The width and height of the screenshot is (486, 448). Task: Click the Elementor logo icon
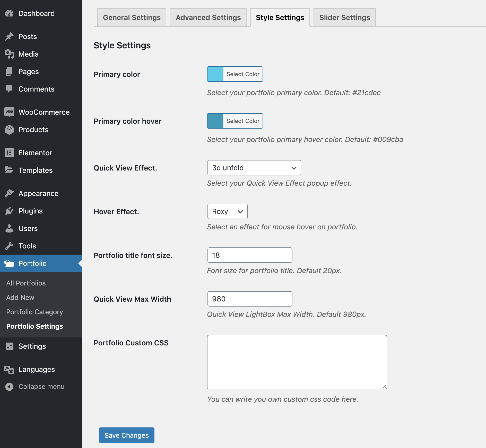[x=9, y=153]
